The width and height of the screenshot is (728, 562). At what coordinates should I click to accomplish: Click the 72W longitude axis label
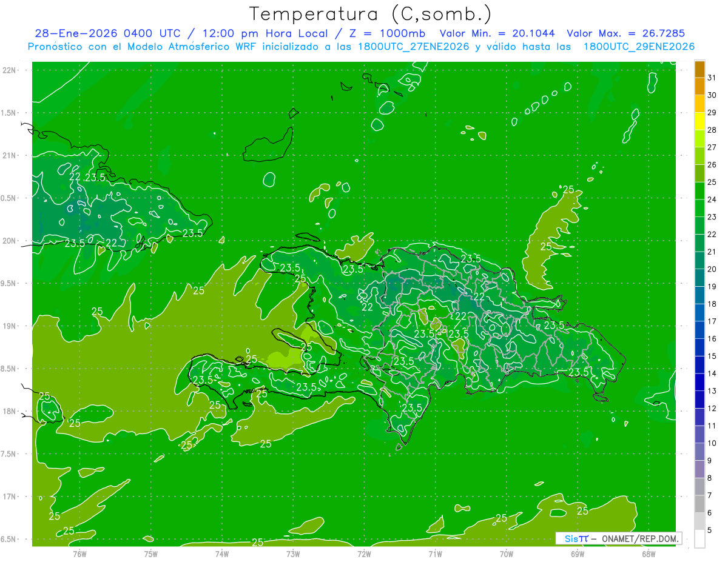(x=364, y=554)
